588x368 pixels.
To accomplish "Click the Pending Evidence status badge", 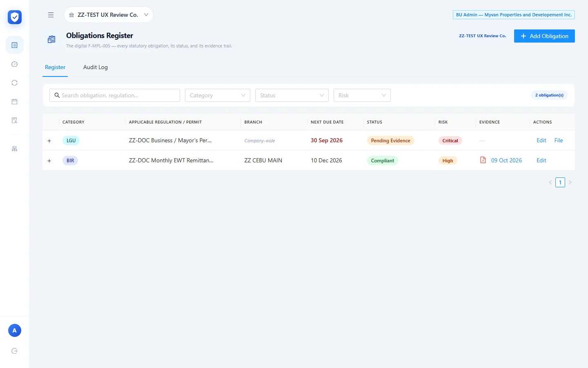I will point(391,141).
